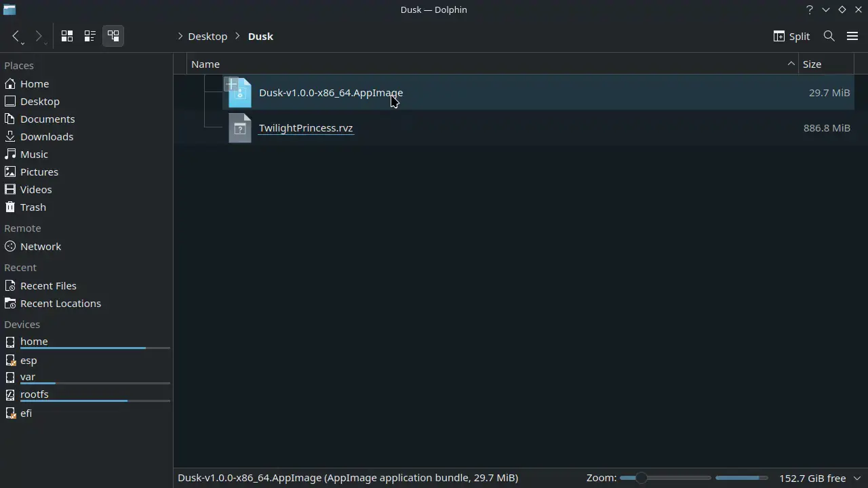
Task: Click the free space capacity bar
Action: click(742, 478)
